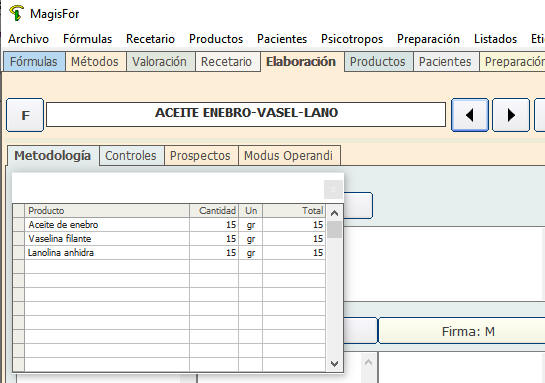Switch to the Pacientes tab
545x383 pixels.
pos(445,62)
